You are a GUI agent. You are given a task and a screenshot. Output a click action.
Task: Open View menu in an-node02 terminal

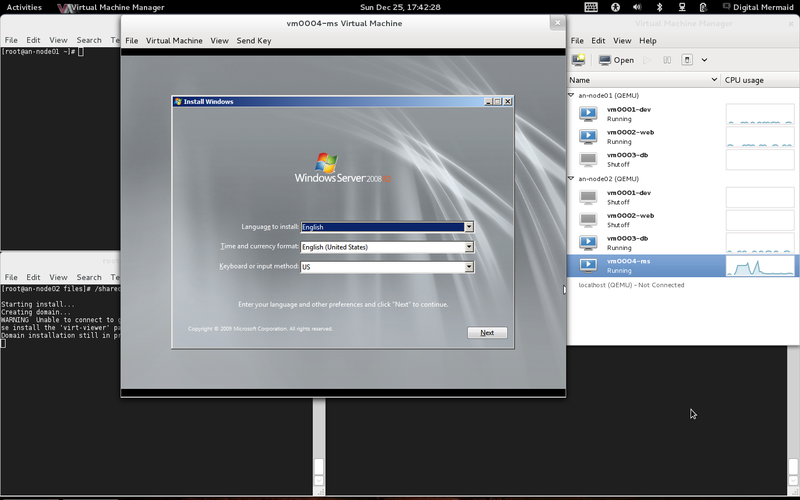click(x=58, y=278)
